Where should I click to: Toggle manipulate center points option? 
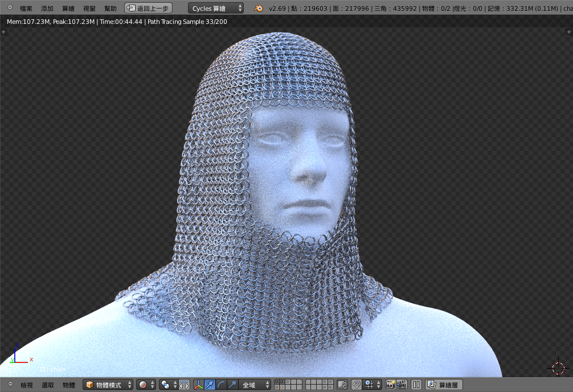(185, 385)
